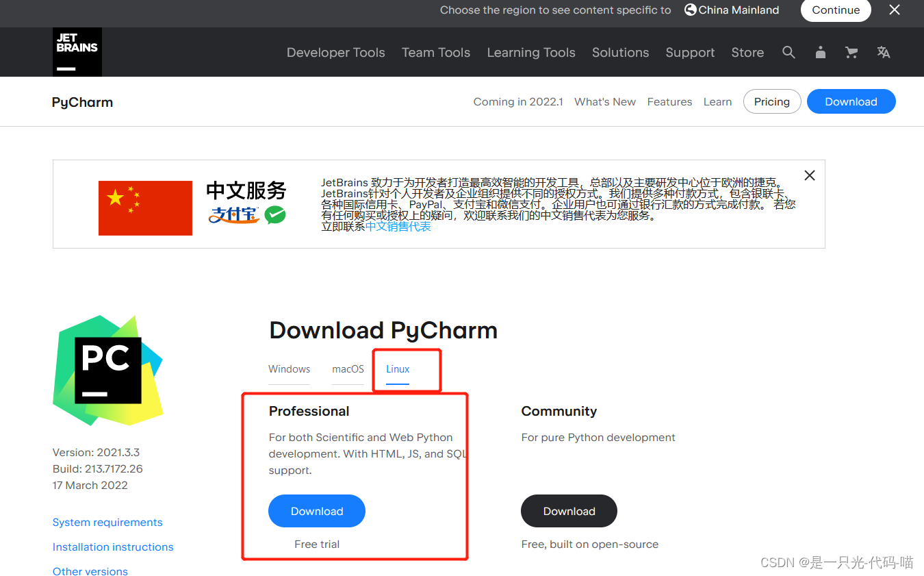Screen dimensions: 924x576
Task: Open the System requirements link
Action: click(107, 522)
